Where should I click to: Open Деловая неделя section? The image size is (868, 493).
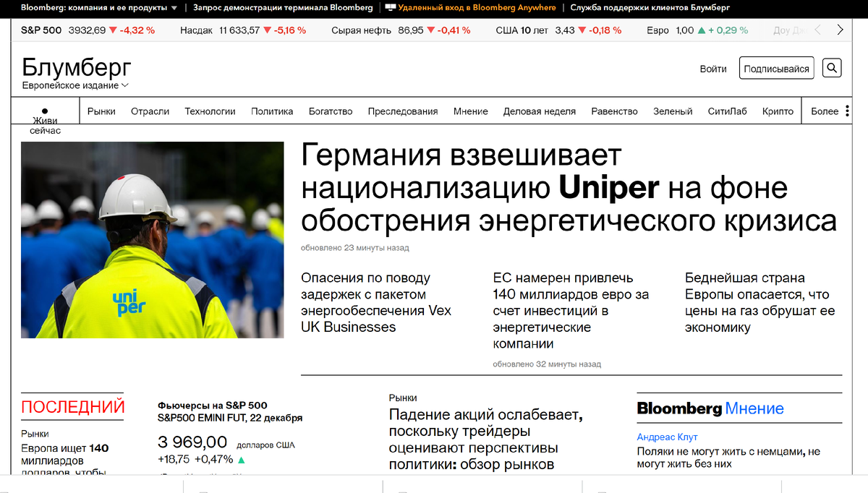[540, 111]
